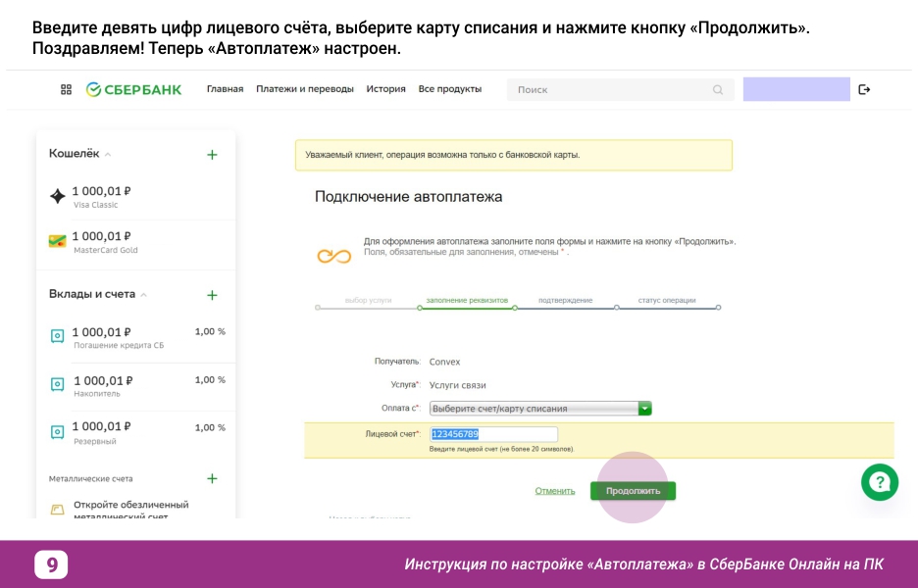The image size is (918, 588).
Task: Click the Резервный account name
Action: [95, 441]
